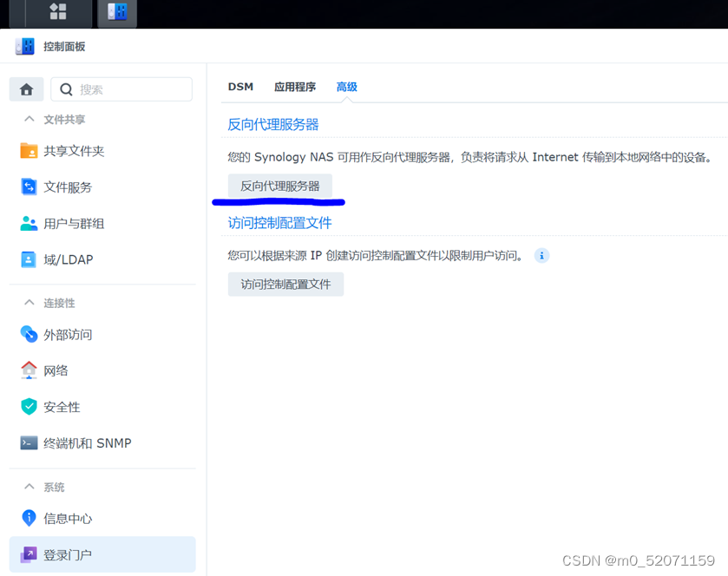Click the 文件共享 group label

[64, 120]
